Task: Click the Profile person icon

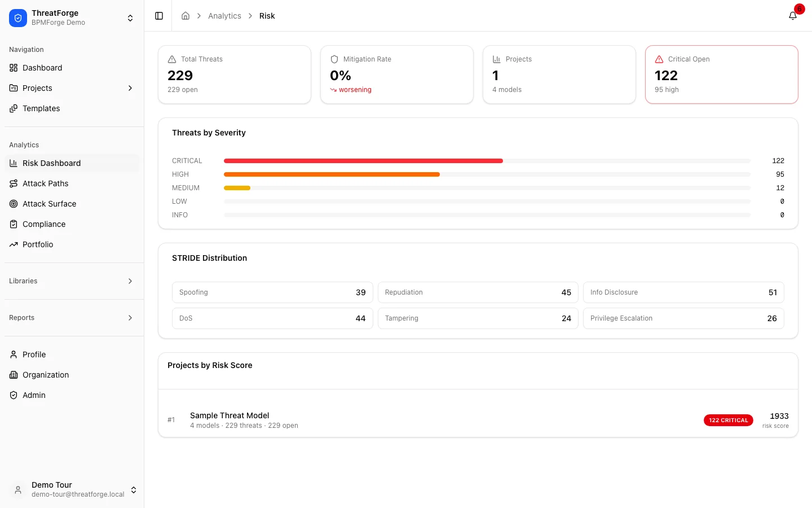Action: tap(14, 354)
